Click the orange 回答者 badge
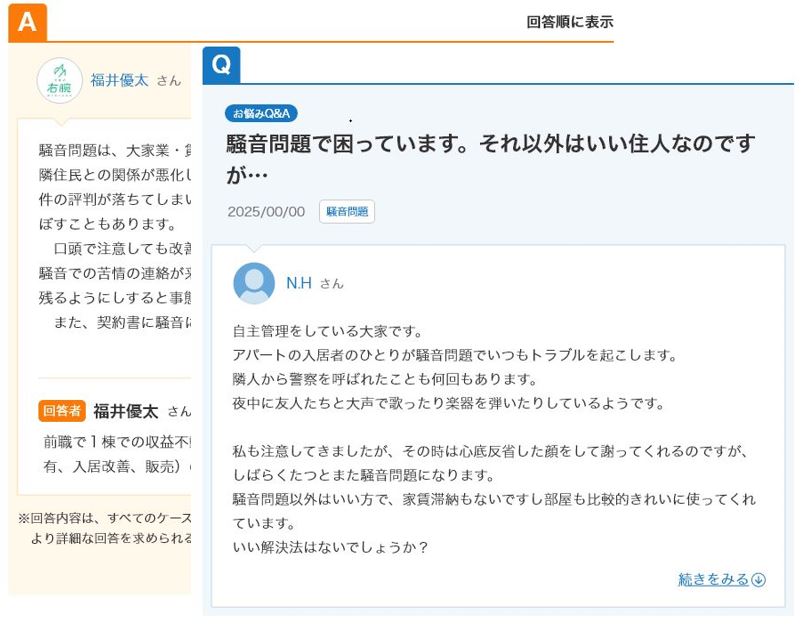805x629 pixels. [62, 411]
